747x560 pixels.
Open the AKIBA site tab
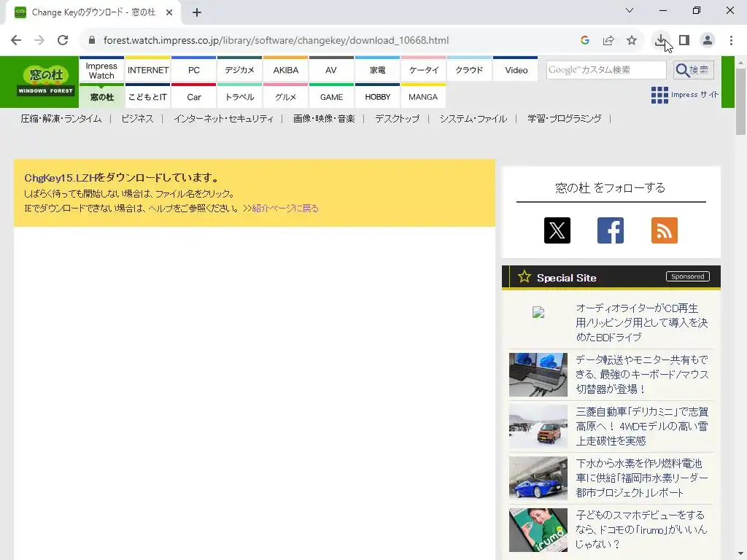coord(286,70)
